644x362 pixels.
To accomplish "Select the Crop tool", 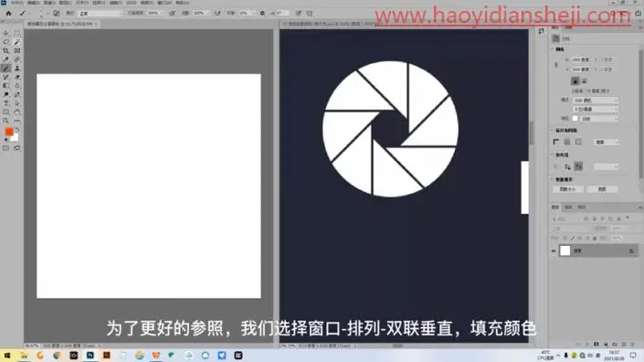I will coord(5,50).
